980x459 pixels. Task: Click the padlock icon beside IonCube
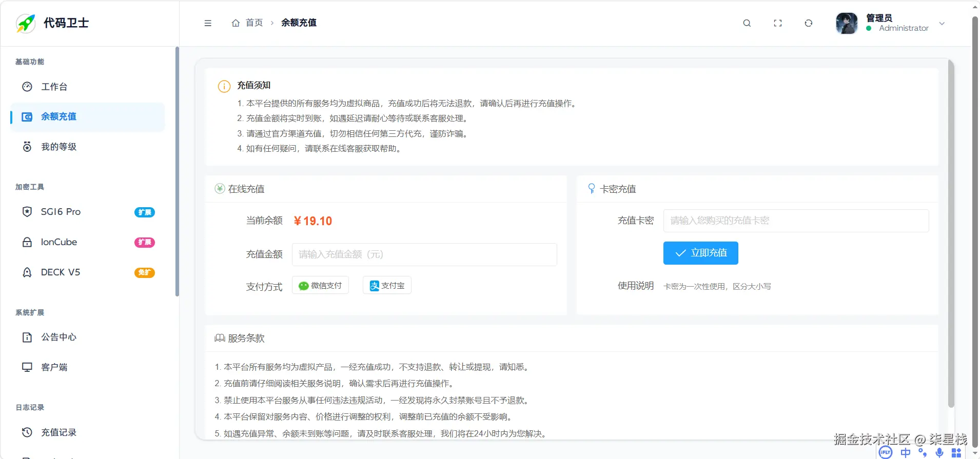(27, 242)
